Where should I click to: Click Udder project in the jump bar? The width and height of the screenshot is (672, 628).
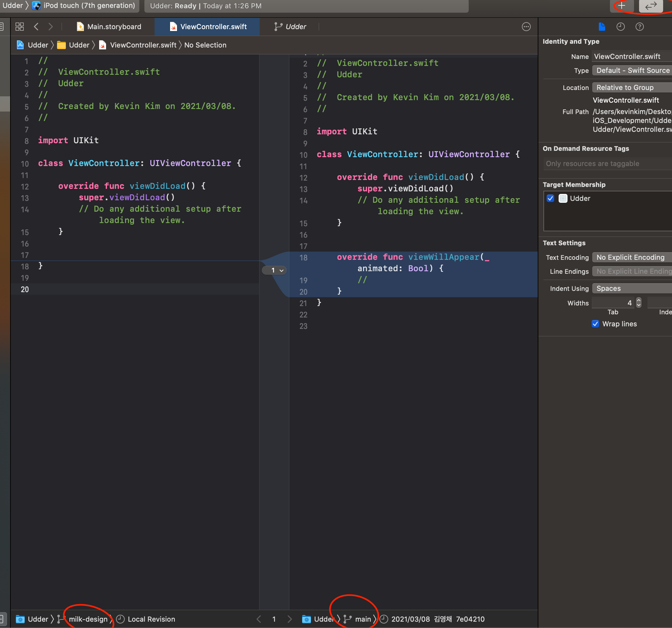click(32, 45)
